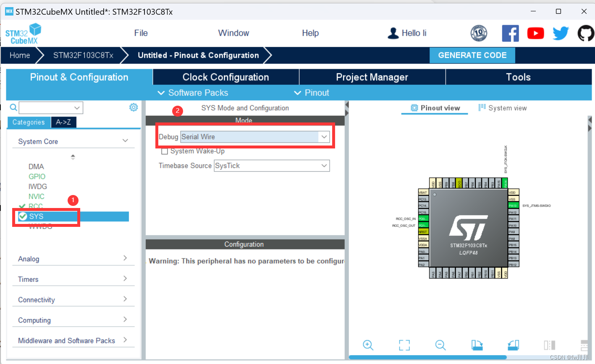Open the gear settings icon in categories panel
The width and height of the screenshot is (595, 364).
pyautogui.click(x=134, y=107)
